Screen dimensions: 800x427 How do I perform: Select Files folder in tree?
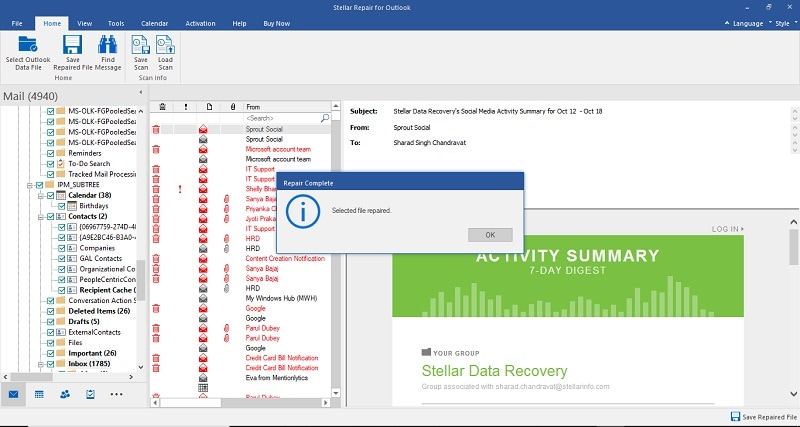[x=75, y=343]
